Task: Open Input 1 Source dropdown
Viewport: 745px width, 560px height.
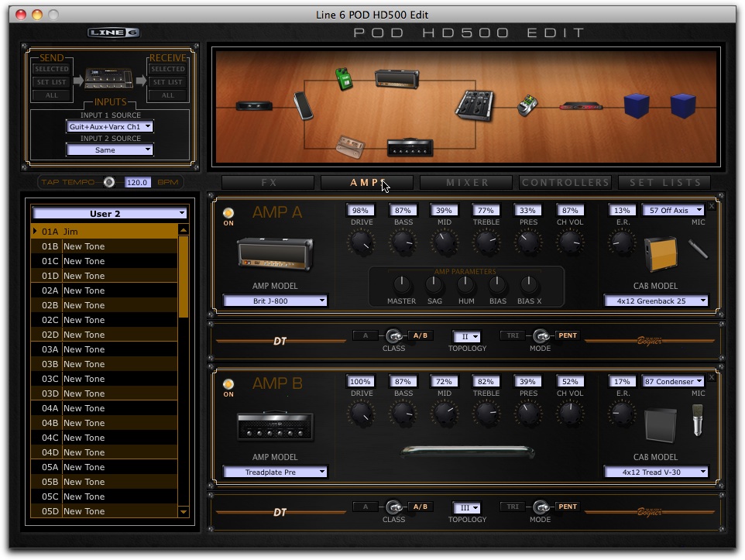Action: pos(110,126)
